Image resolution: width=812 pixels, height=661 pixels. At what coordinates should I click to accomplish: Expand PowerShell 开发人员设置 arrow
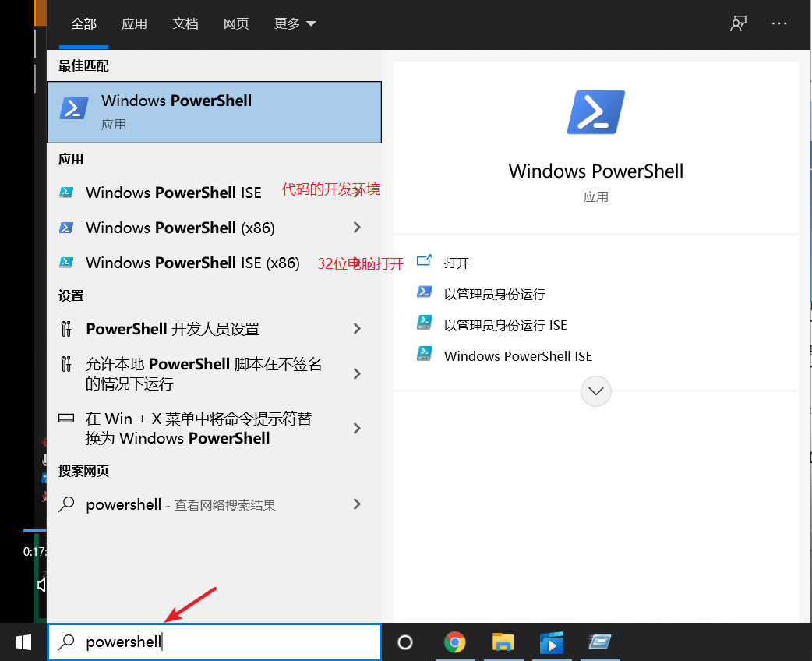(x=357, y=329)
